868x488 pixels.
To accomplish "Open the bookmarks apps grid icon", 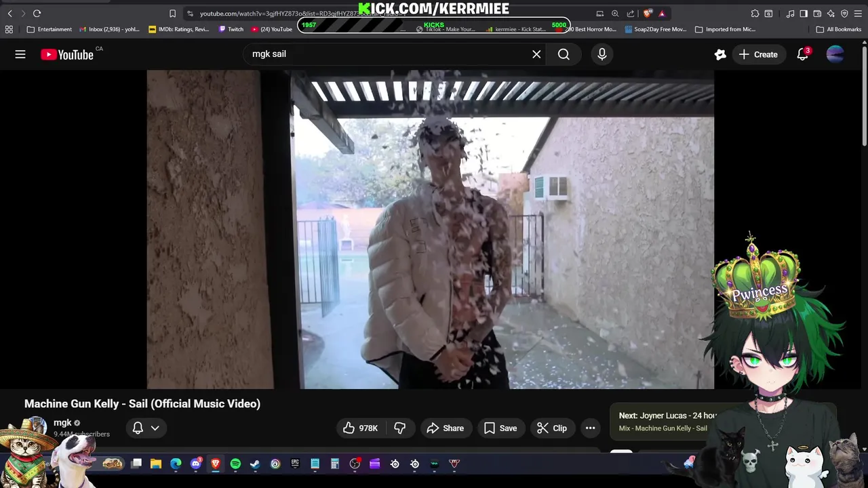I will (9, 29).
